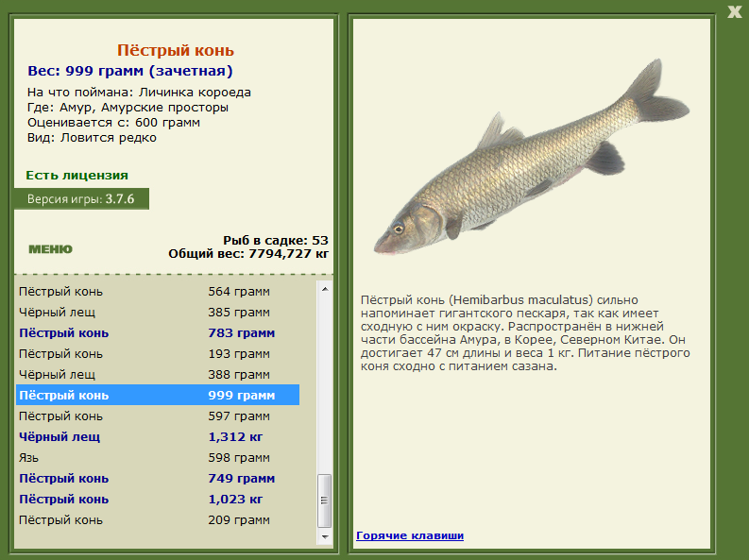Click Вид: Ловится редко line

click(x=92, y=138)
